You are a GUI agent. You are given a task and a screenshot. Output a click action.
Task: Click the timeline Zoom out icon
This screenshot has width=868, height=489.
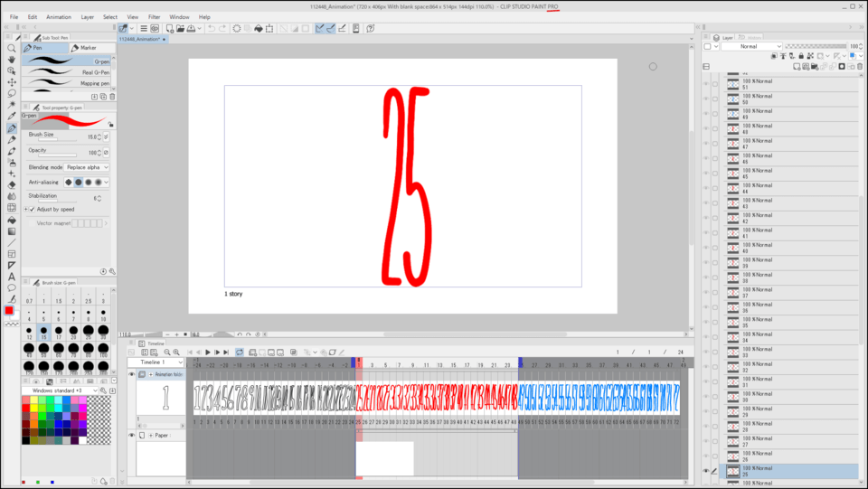pyautogui.click(x=166, y=352)
